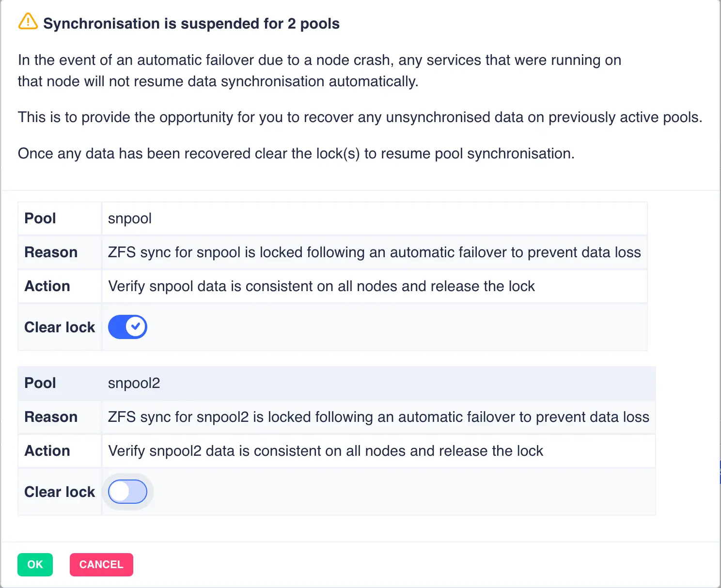This screenshot has height=588, width=721.
Task: Click the paragraph about clearing lock(s)
Action: tap(296, 154)
